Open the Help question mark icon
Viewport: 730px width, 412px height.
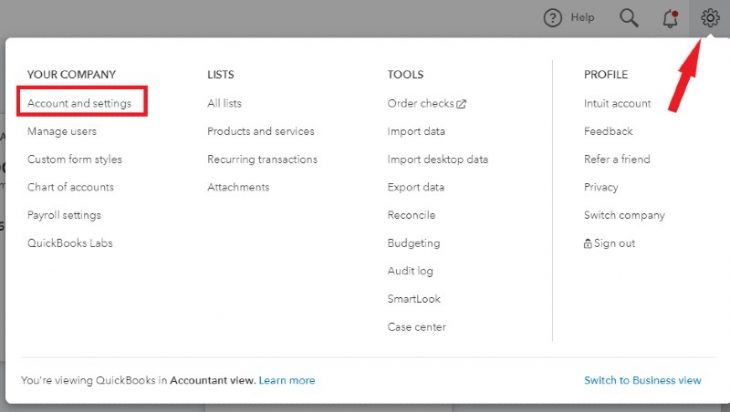point(553,18)
